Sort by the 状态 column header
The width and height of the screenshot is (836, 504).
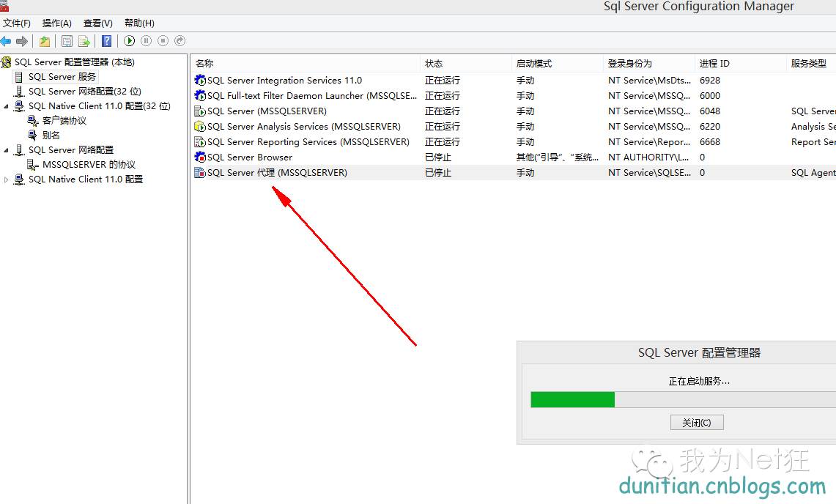pos(466,64)
